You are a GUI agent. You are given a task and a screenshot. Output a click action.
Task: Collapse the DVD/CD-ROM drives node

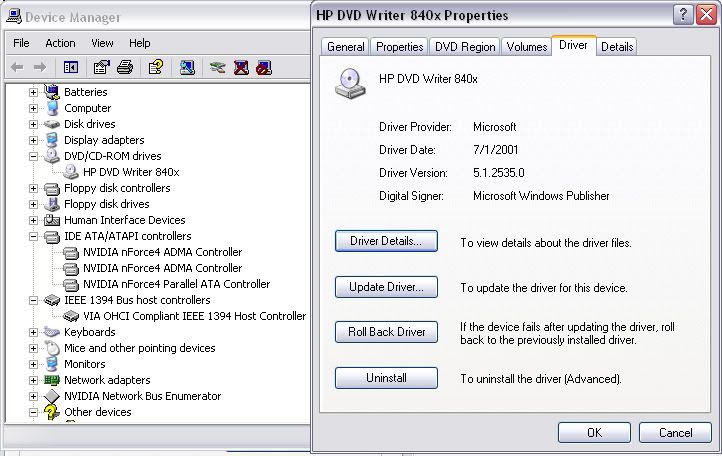33,156
